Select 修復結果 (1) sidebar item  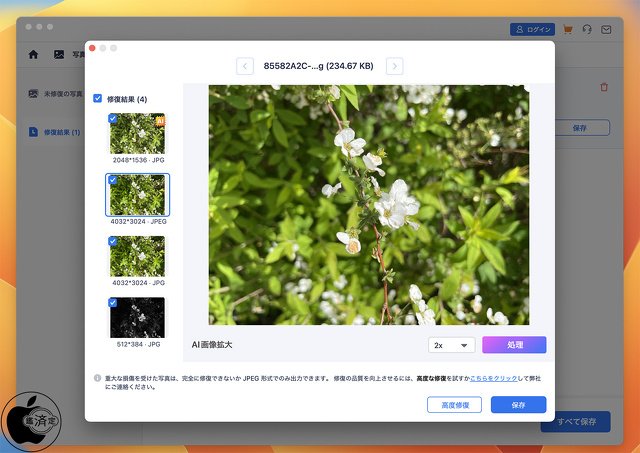pyautogui.click(x=54, y=132)
